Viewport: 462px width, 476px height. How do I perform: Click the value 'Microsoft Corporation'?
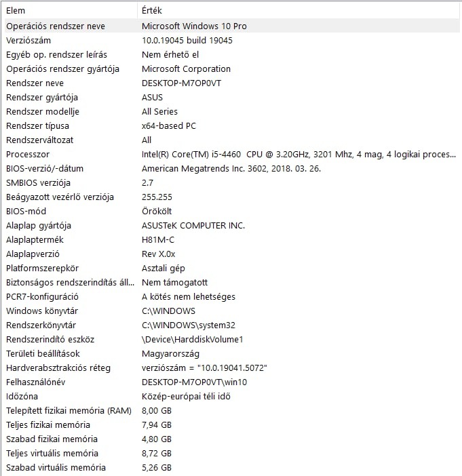pos(186,69)
